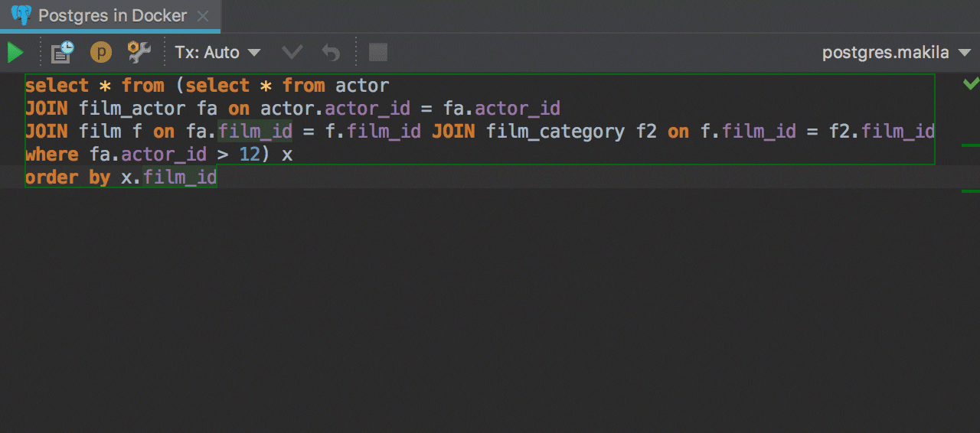Viewport: 980px width, 433px height.
Task: Open the Tx: Auto transaction mode dropdown
Action: coord(217,53)
